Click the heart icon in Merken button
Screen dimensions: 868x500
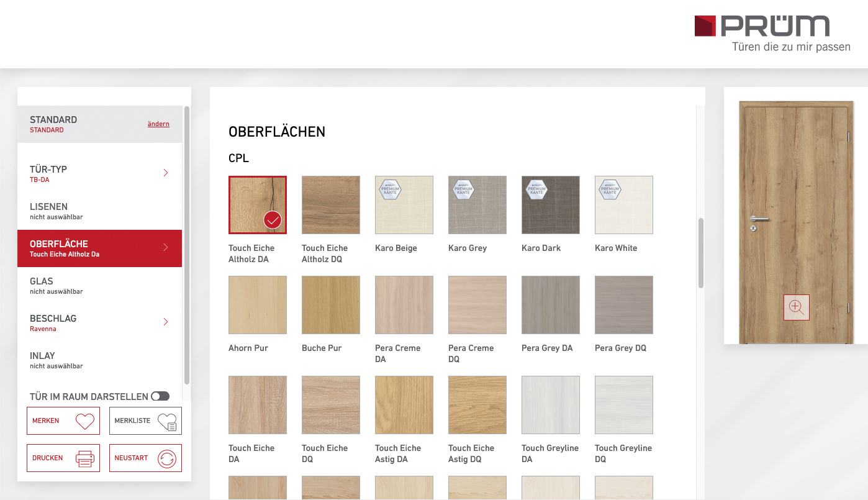pos(85,422)
